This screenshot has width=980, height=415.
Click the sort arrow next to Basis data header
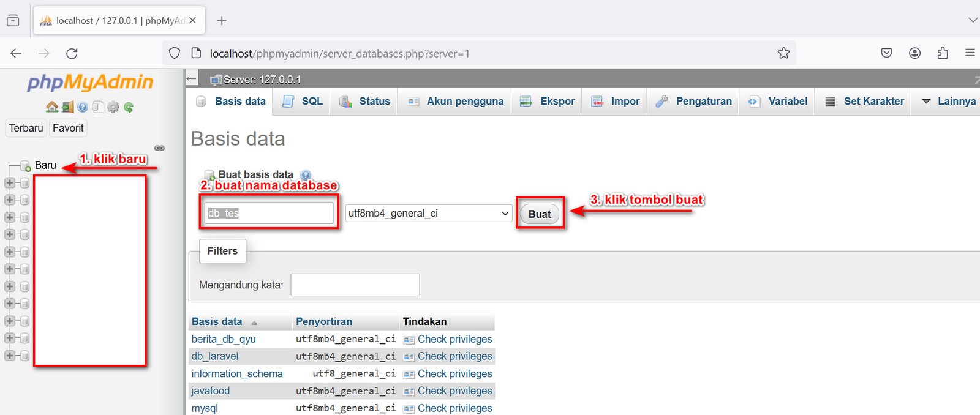click(254, 323)
